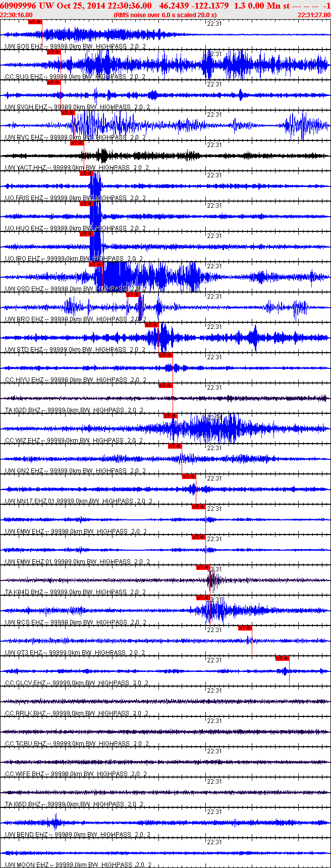Select the red pick flag on CC SUG trace
This screenshot has width=331, height=868.
[x=53, y=52]
